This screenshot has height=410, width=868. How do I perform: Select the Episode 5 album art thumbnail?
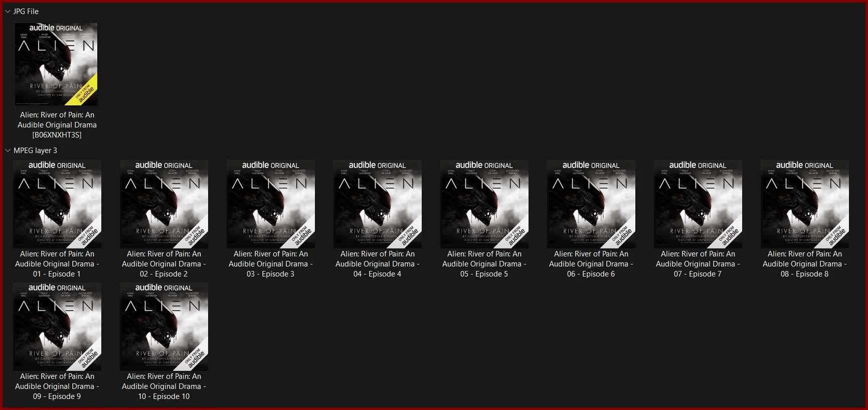pos(484,204)
